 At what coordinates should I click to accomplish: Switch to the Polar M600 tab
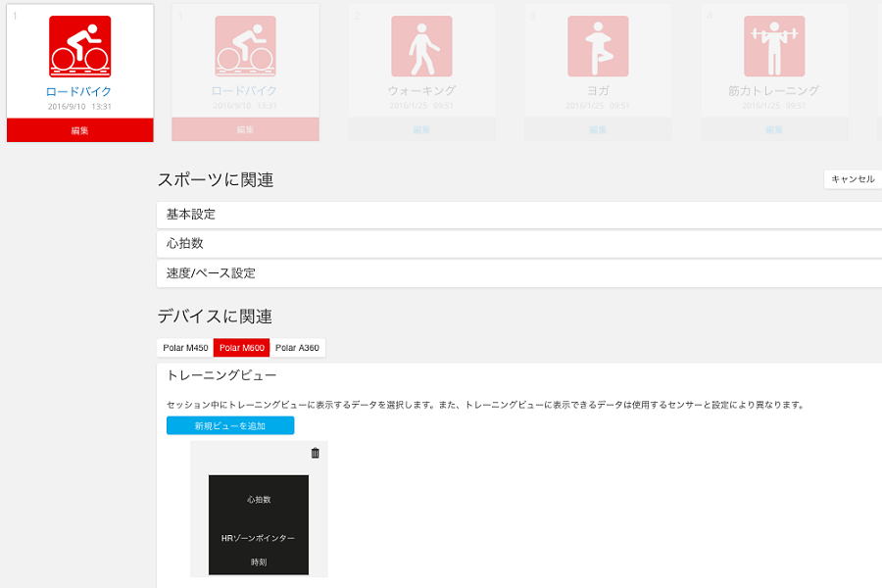(x=242, y=348)
